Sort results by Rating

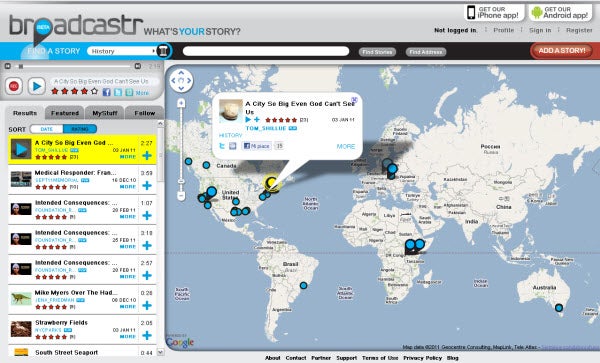tap(80, 129)
